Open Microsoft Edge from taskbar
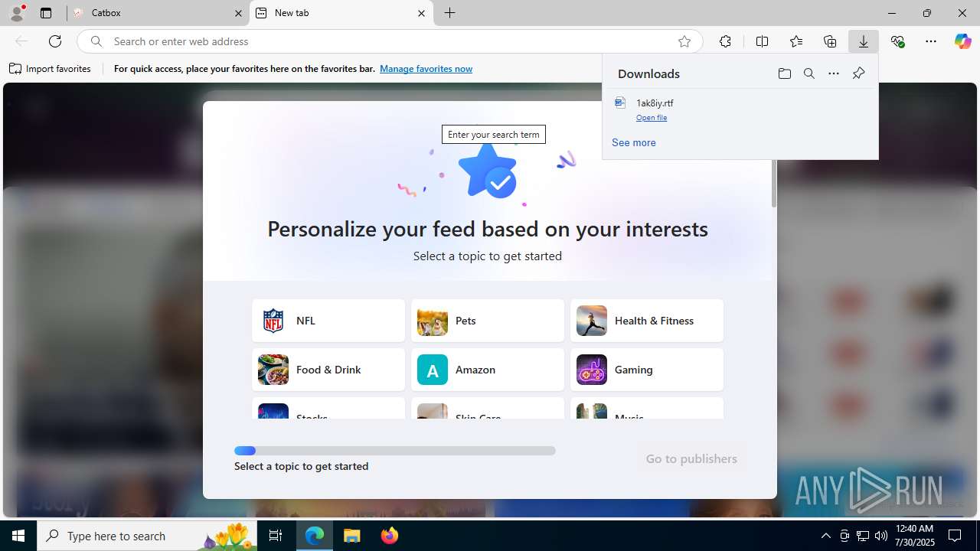Viewport: 980px width, 551px height. (x=315, y=536)
